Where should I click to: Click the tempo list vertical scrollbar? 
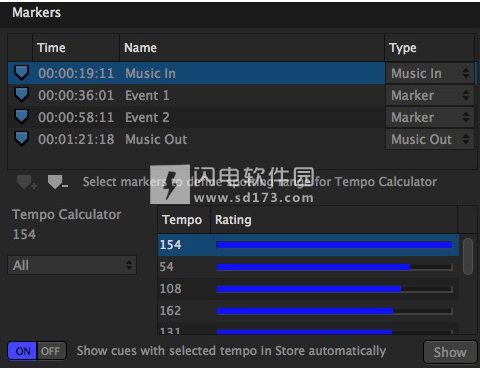[x=468, y=257]
